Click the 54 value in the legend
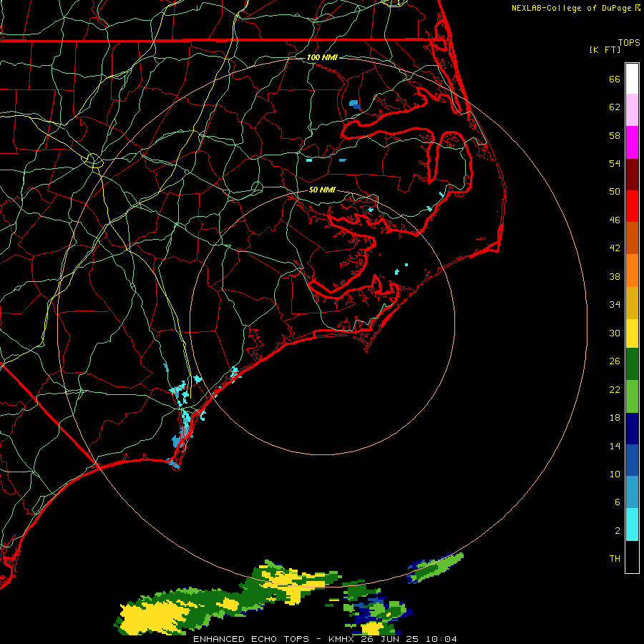The image size is (644, 644). coord(615,163)
